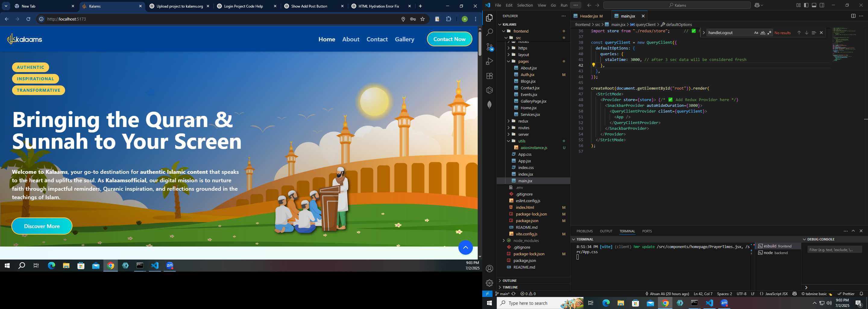The image size is (868, 309).
Task: Open About link in site navigation
Action: 351,39
